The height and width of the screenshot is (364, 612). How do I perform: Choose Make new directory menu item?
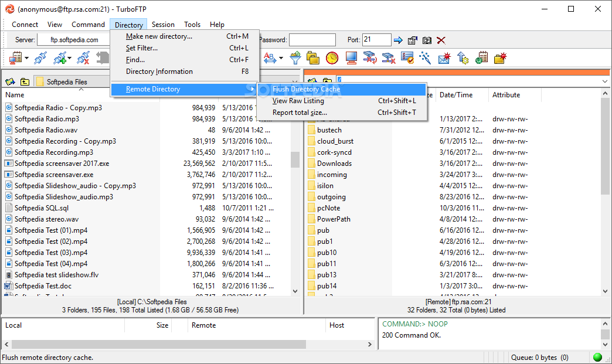click(x=185, y=36)
